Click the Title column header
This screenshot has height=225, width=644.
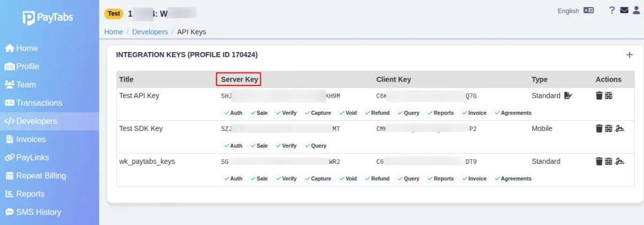(126, 79)
